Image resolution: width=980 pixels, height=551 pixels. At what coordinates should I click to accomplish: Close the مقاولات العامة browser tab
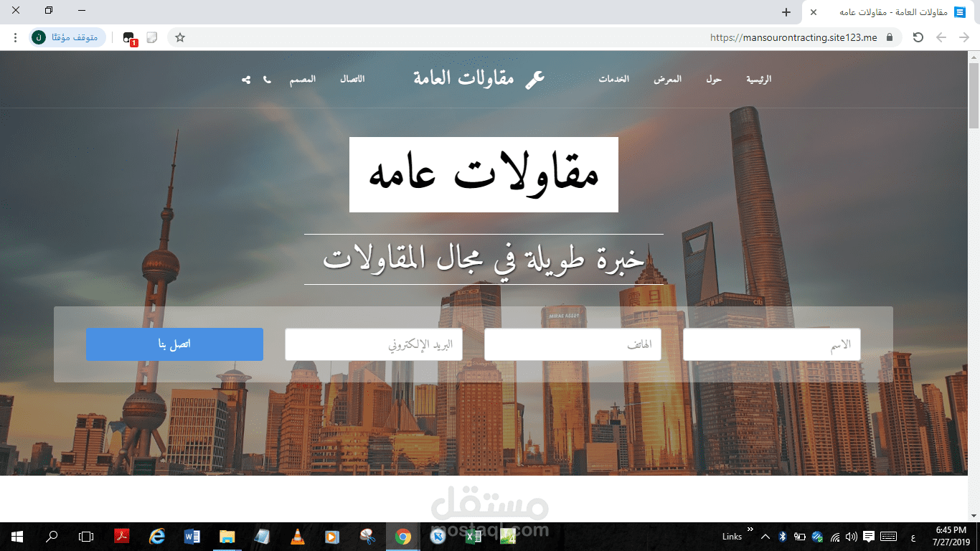tap(814, 12)
